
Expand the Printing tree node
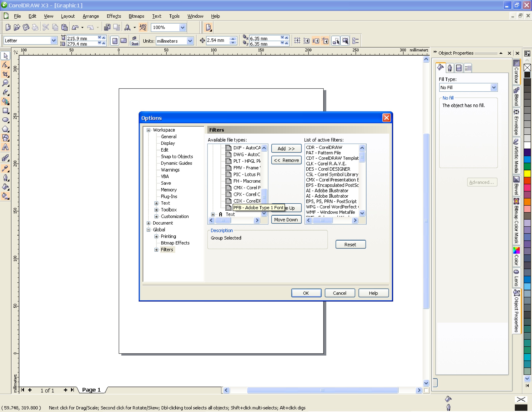[x=156, y=237]
